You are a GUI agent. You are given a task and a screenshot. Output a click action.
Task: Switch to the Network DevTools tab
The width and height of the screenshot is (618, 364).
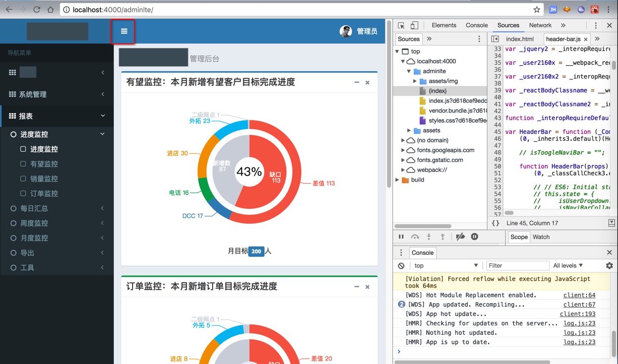click(540, 25)
